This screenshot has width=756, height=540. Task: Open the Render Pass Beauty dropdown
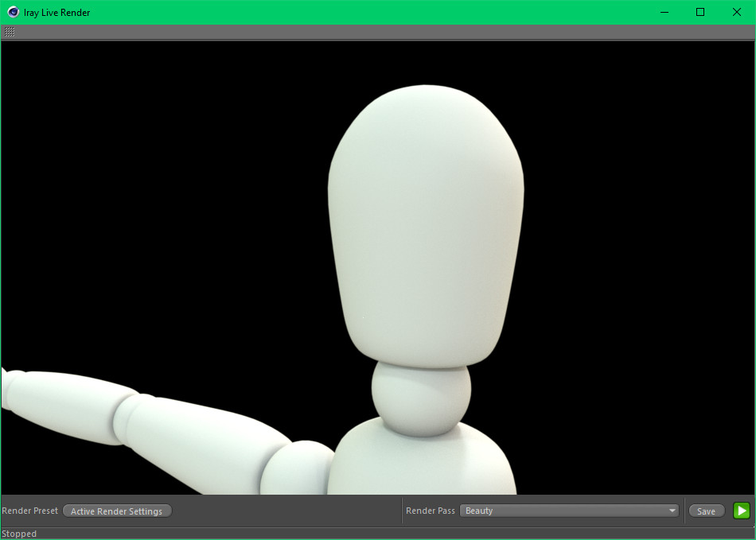click(570, 511)
